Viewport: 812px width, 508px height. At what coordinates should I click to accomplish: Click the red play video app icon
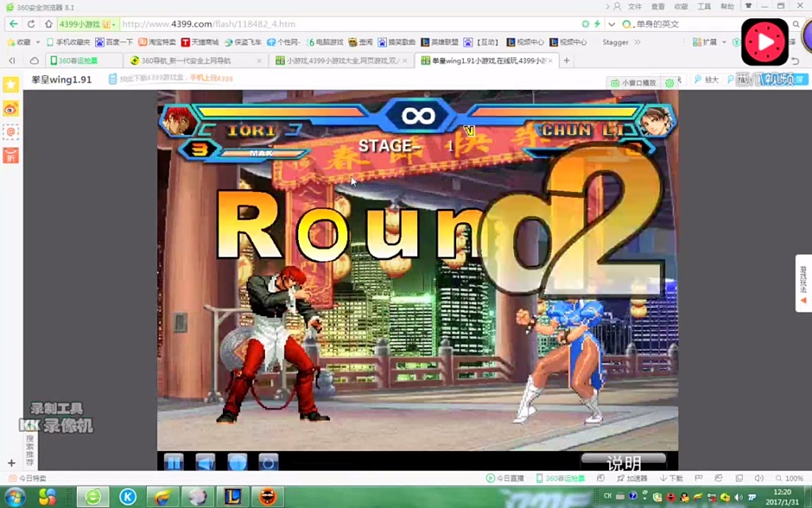(x=765, y=42)
